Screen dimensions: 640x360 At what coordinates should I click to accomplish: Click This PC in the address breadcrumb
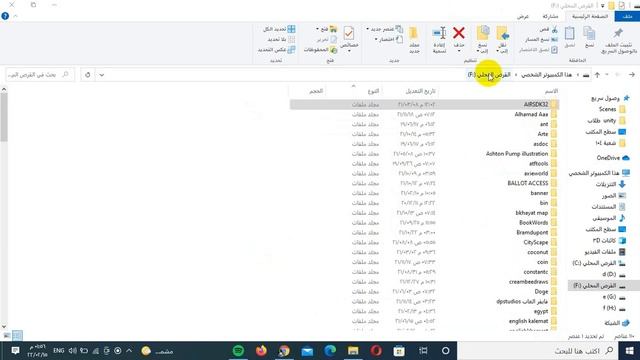pos(547,75)
